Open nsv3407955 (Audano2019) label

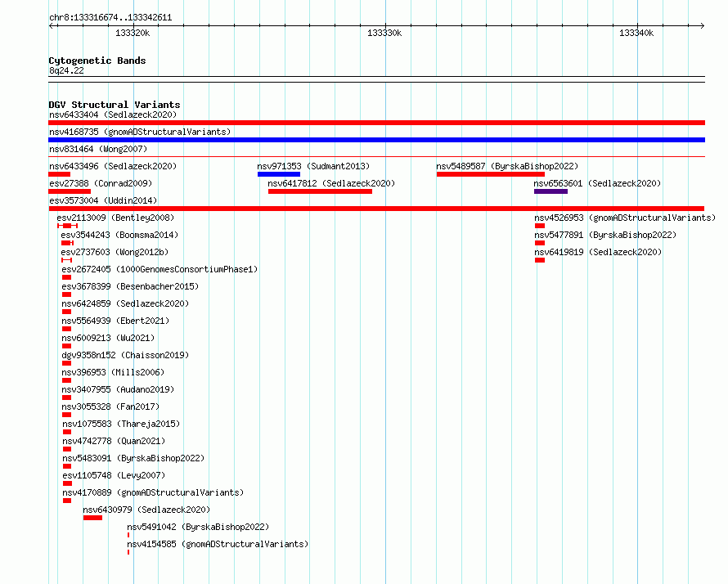(118, 389)
